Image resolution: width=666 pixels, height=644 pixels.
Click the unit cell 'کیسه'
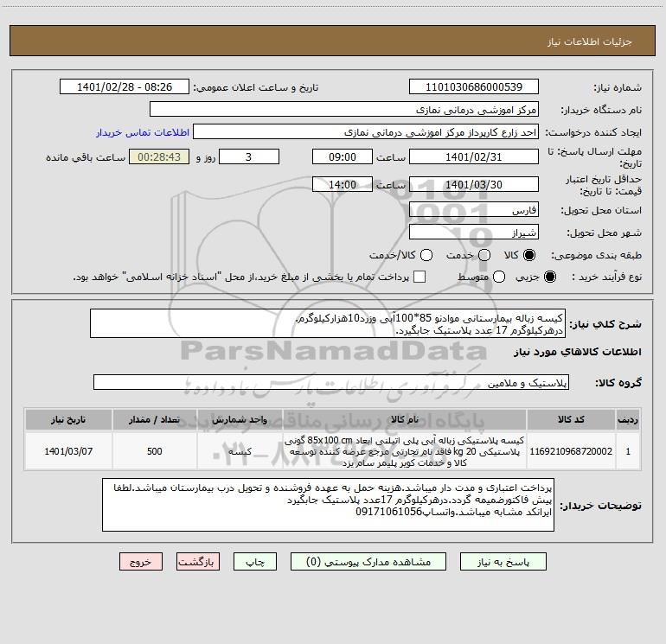click(240, 451)
